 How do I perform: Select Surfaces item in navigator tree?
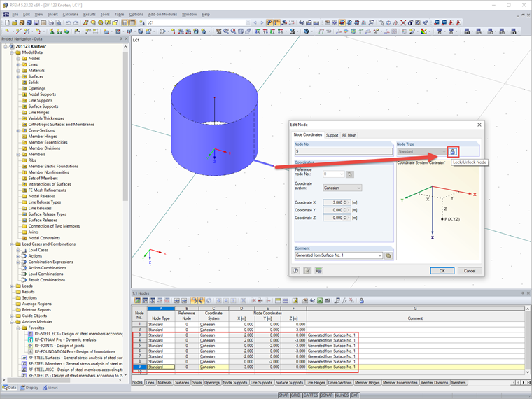tap(36, 77)
